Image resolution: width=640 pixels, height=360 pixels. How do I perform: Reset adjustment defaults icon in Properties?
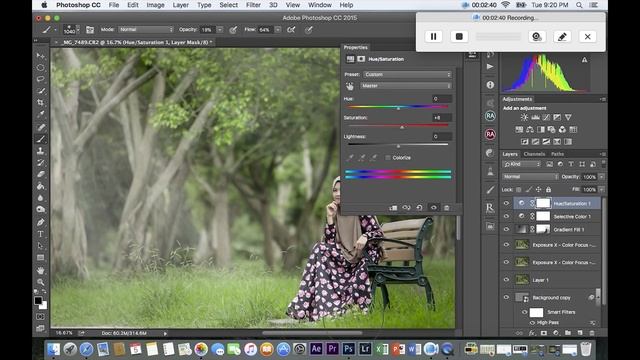pos(420,208)
